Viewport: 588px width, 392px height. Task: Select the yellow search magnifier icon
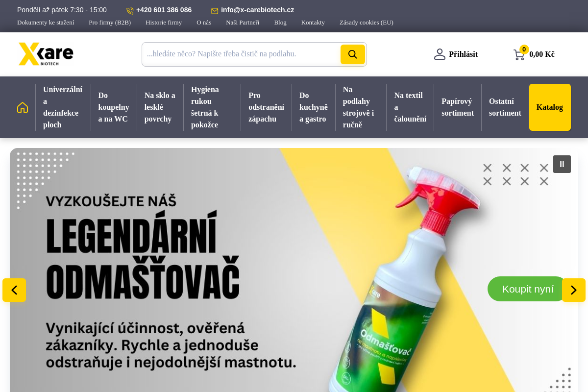[352, 54]
